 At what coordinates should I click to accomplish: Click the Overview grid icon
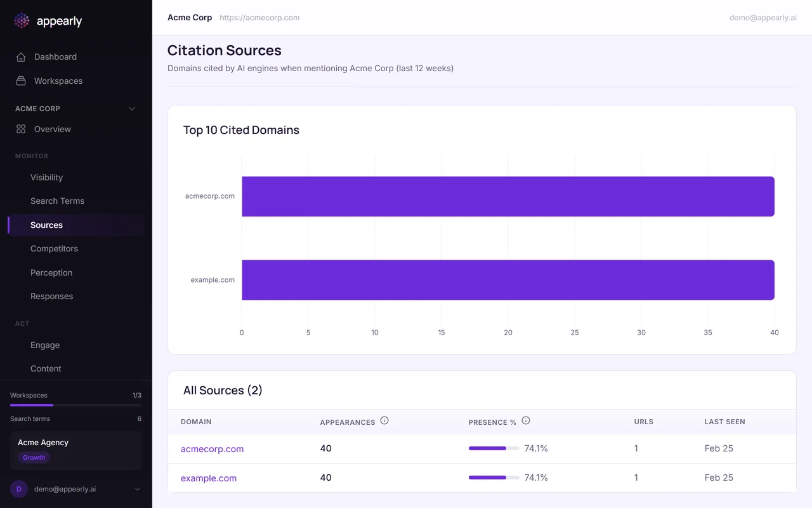pos(21,130)
